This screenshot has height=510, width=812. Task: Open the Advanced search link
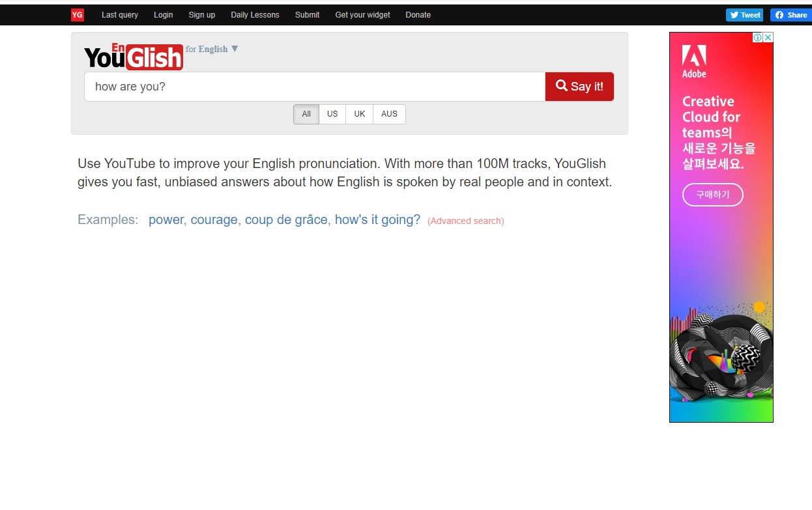point(466,221)
